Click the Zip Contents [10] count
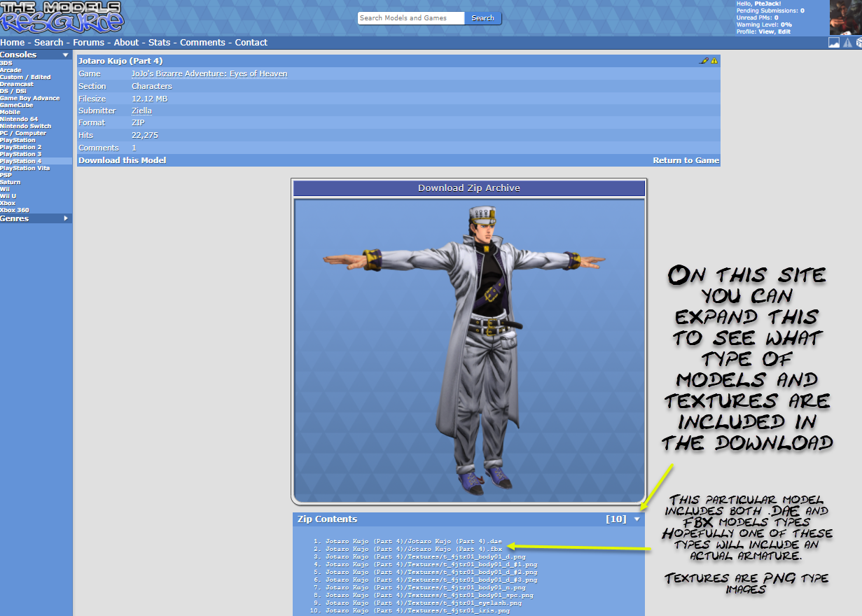This screenshot has height=616, width=862. point(616,519)
